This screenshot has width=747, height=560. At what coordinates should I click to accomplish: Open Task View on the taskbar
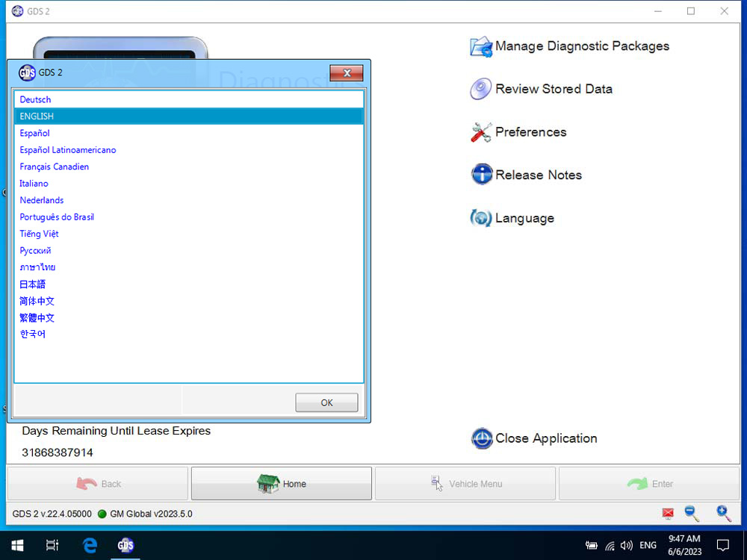pyautogui.click(x=52, y=545)
